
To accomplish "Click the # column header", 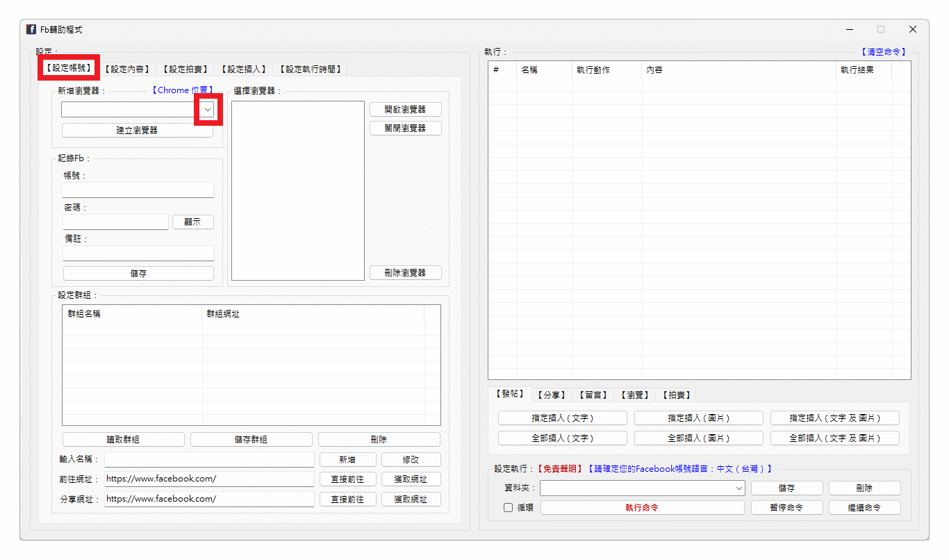I will [x=502, y=70].
